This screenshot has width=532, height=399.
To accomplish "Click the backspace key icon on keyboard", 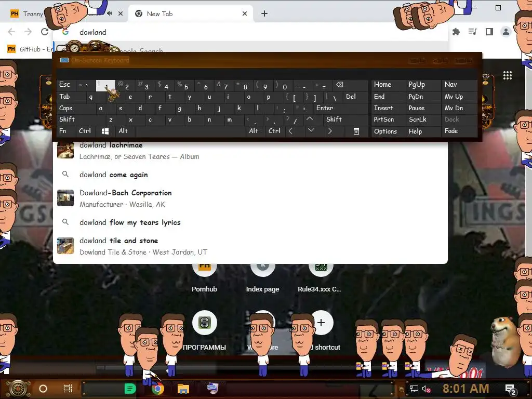I will 350,85.
